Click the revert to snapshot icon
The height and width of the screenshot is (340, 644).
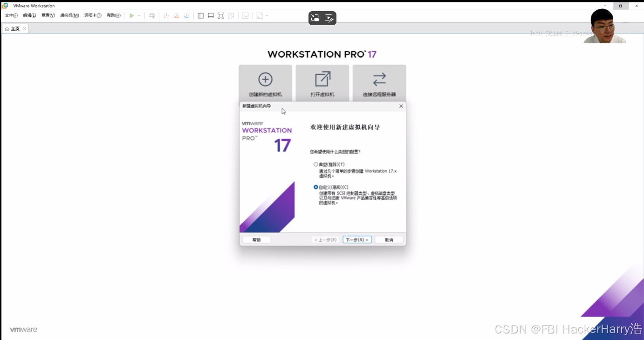tap(176, 15)
